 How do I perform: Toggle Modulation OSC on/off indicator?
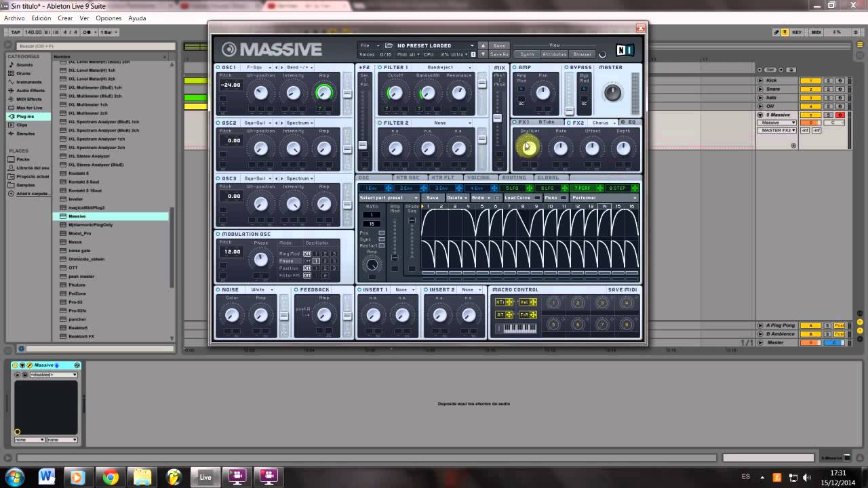pyautogui.click(x=218, y=235)
